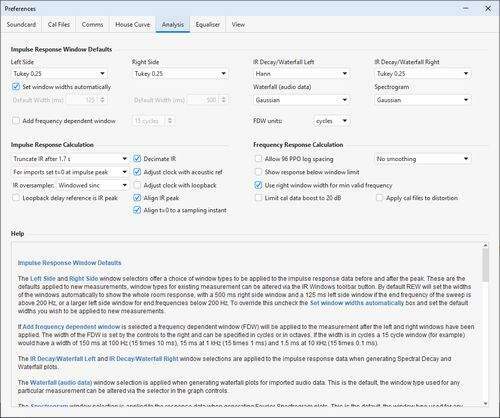The image size is (500, 418).
Task: Select the House Curve tab
Action: pyautogui.click(x=132, y=25)
